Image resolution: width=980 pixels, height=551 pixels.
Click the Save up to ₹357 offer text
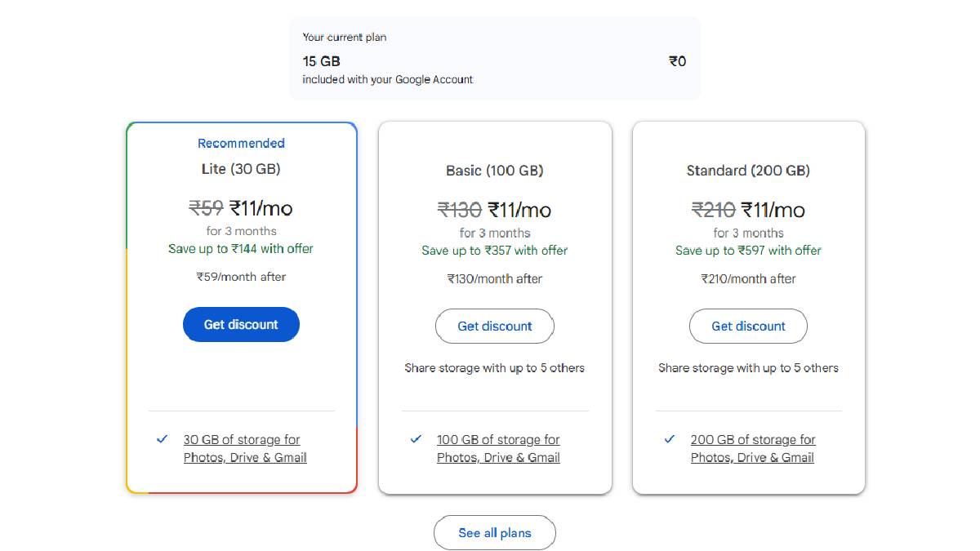495,251
